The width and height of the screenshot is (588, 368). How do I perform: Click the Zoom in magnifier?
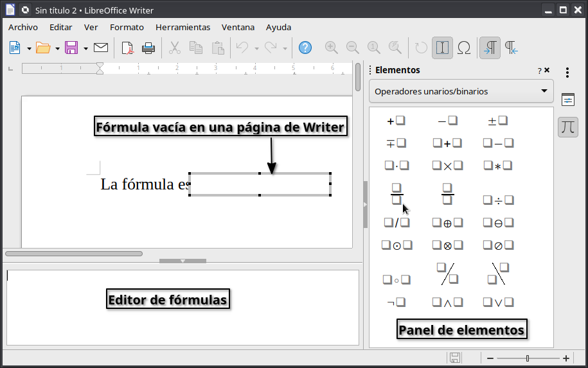pos(331,48)
